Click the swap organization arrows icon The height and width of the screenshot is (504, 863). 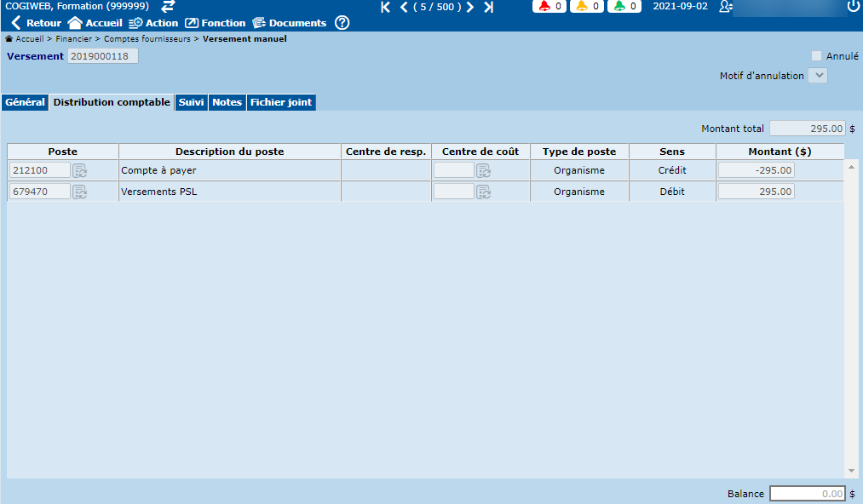coord(168,6)
